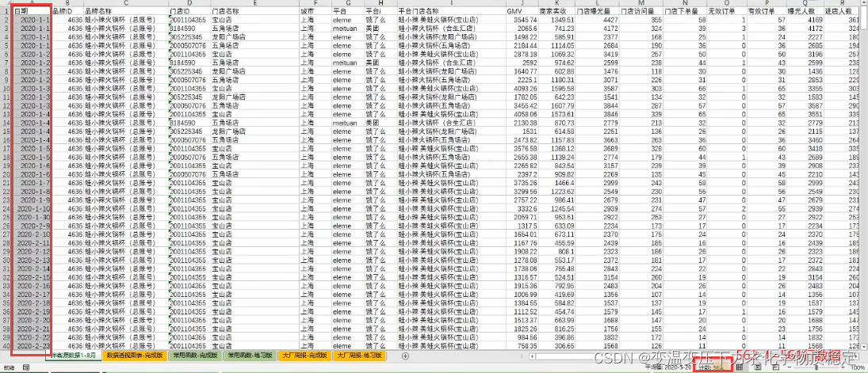Click cell 8184590 in row 3

189,28
